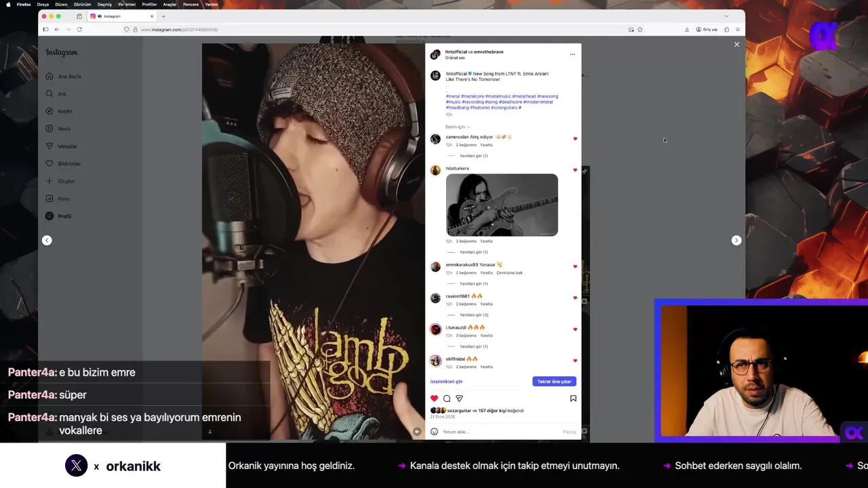Screen dimensions: 868x488
Task: Expand 3 replies under ravenn1661 comment
Action: (473, 315)
